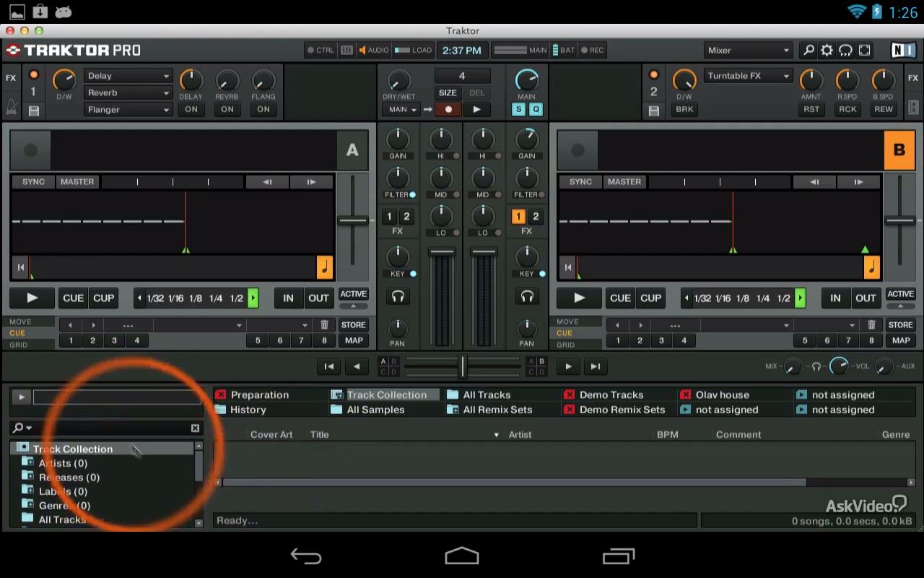924x578 pixels.
Task: Delete Deck B cue with trash icon
Action: (x=871, y=325)
